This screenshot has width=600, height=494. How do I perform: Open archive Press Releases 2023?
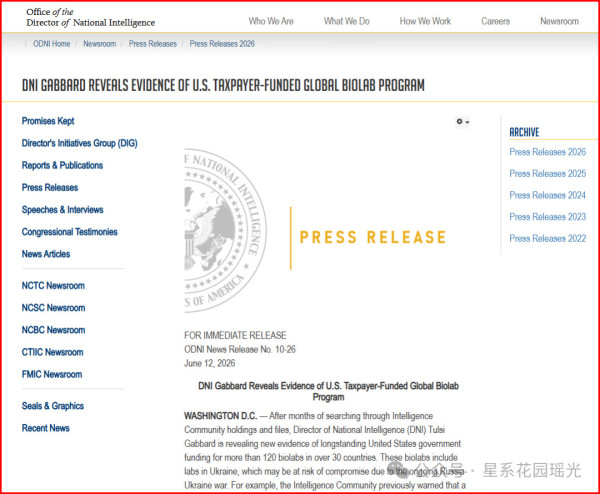tap(548, 217)
